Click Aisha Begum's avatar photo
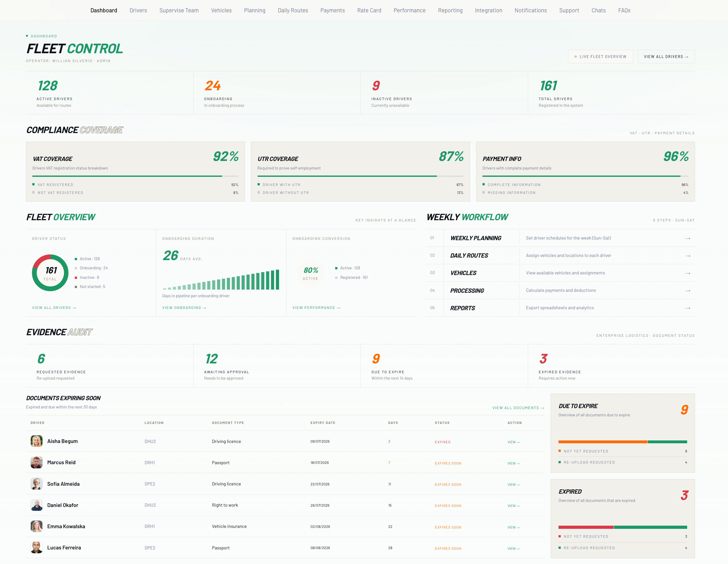 (x=37, y=441)
